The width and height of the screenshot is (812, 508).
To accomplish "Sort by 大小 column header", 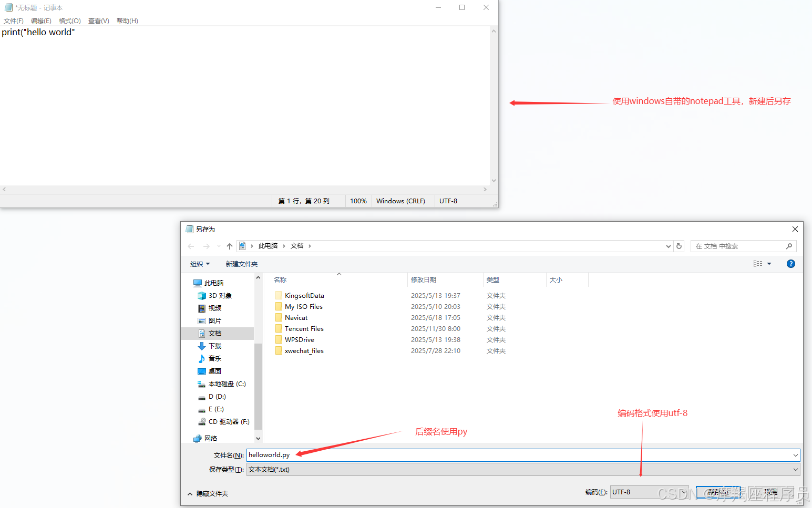I will (556, 280).
